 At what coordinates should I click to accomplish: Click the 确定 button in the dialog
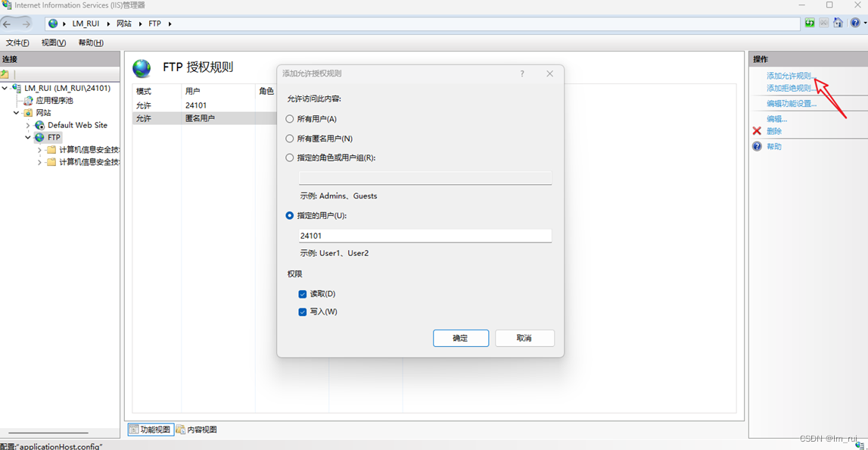pos(461,338)
